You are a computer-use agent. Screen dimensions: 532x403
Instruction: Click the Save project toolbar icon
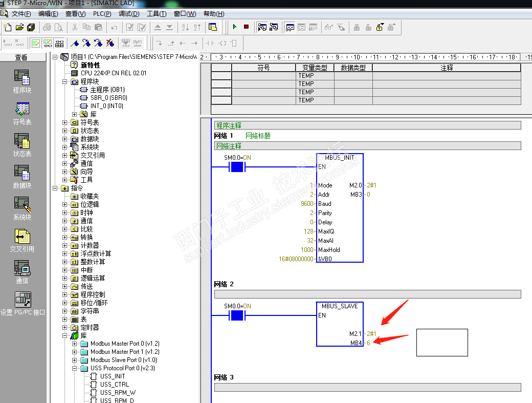click(x=31, y=27)
